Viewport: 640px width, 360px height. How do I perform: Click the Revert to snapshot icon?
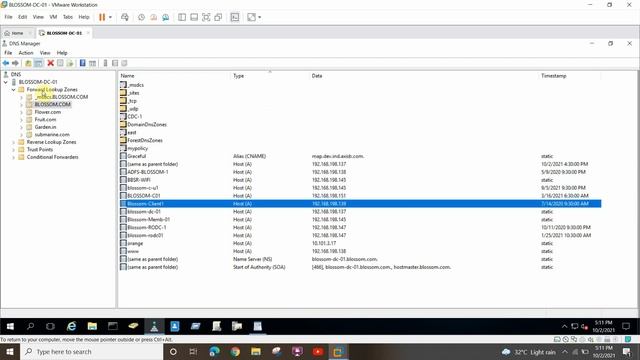153,17
